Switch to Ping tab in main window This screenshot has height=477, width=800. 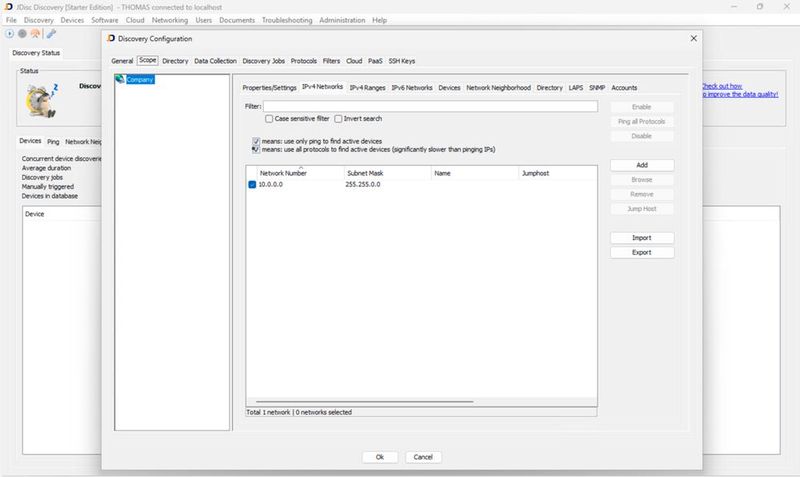coord(53,142)
